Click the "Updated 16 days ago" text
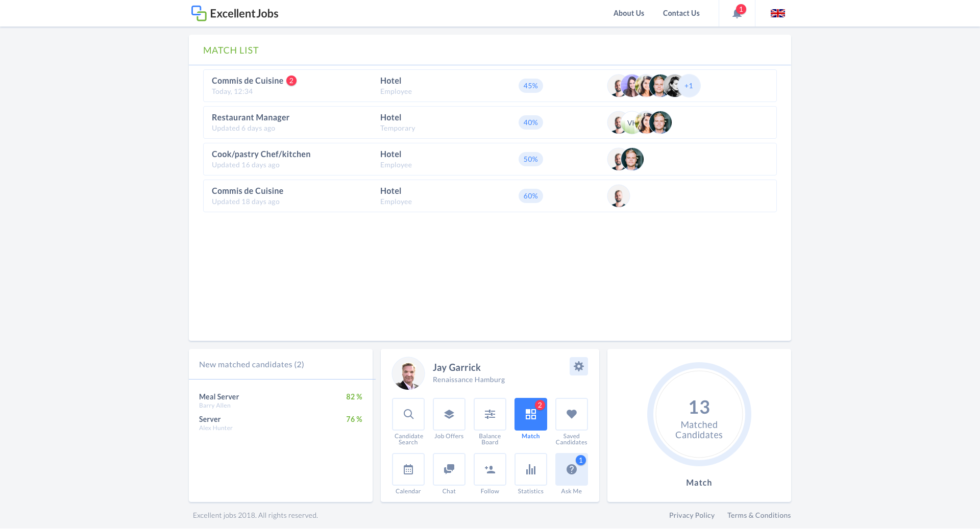The height and width of the screenshot is (529, 980). click(246, 165)
